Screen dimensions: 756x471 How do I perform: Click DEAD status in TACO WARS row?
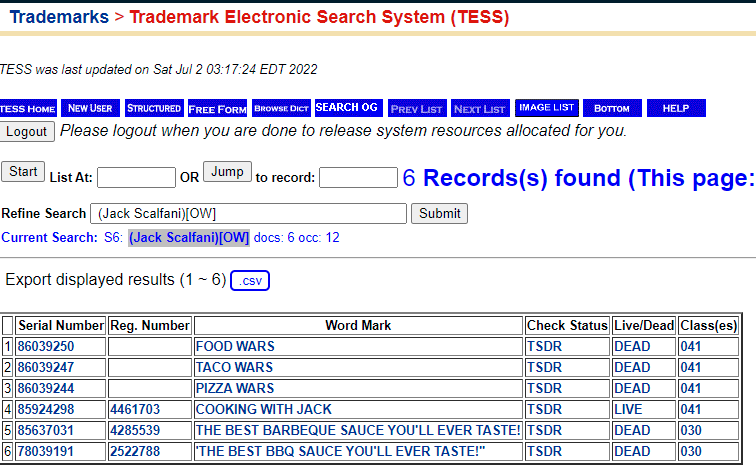[633, 367]
